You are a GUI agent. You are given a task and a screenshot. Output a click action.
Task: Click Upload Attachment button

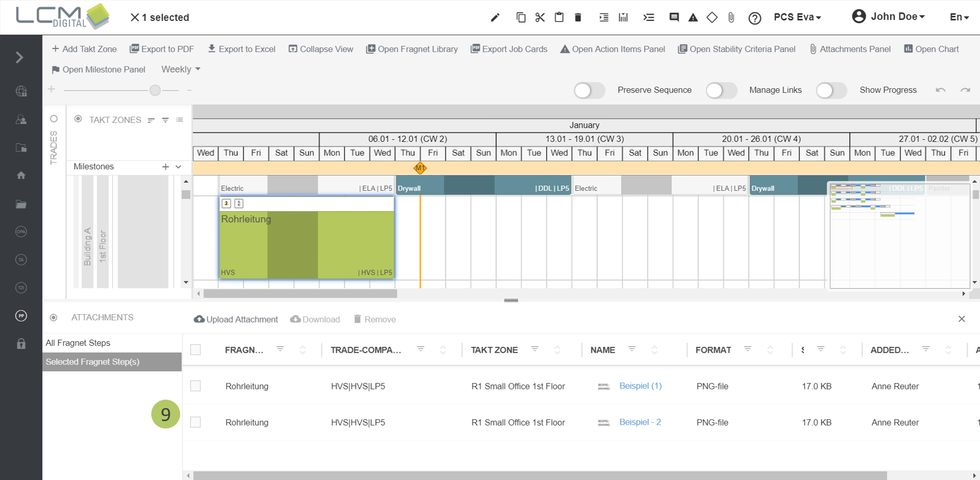point(236,319)
